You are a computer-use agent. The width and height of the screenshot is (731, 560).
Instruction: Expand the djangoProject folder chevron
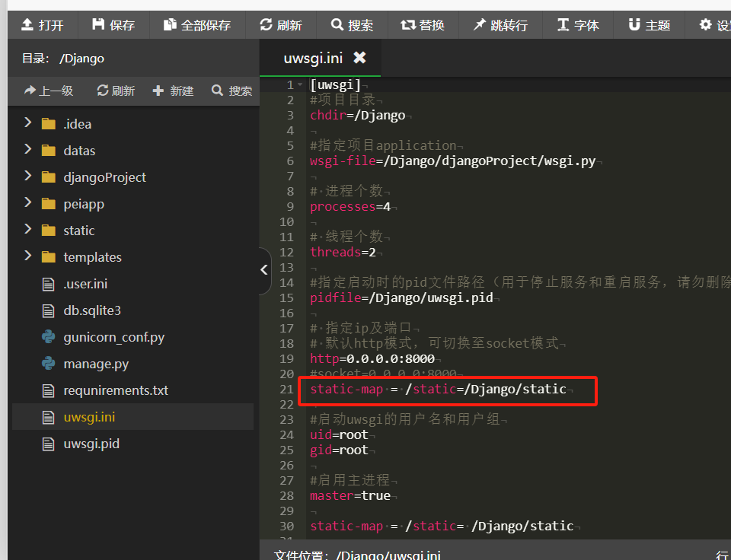(x=28, y=176)
